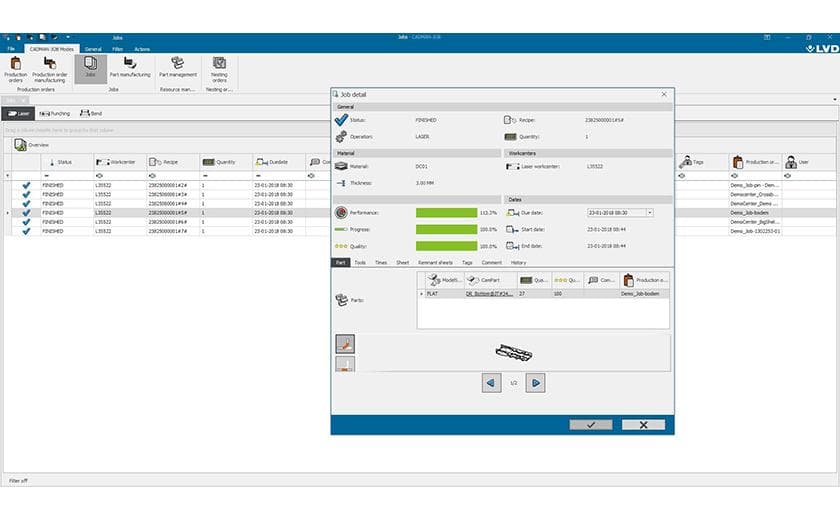Click the Laser workcenter icon in Job detail
Screen dimensions: 840x520
[513, 167]
